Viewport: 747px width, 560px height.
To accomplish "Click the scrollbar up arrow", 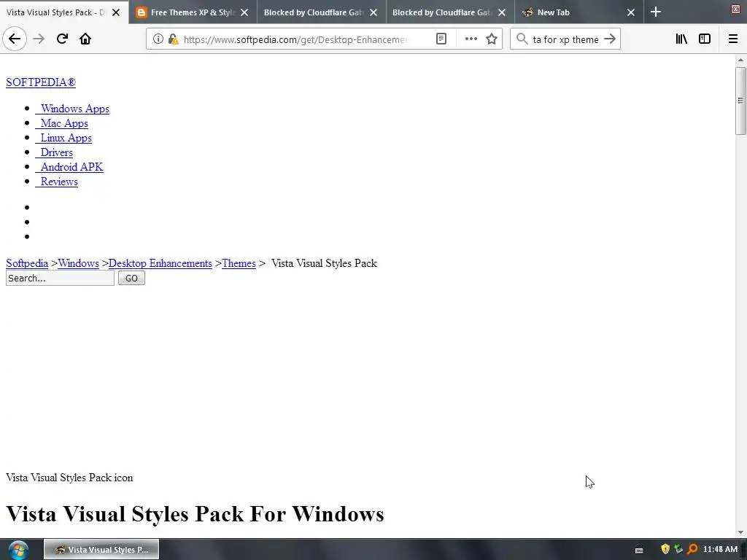I will pos(740,60).
